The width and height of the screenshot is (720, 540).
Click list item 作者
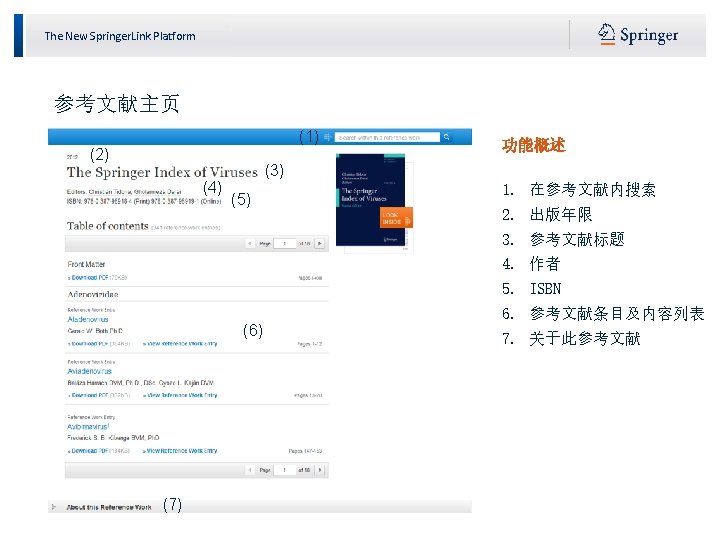click(545, 264)
